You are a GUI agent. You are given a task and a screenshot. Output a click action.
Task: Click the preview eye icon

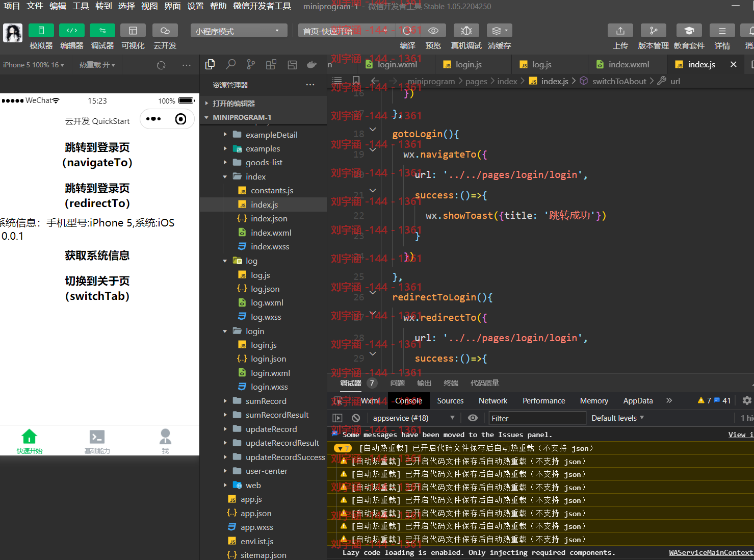click(433, 31)
